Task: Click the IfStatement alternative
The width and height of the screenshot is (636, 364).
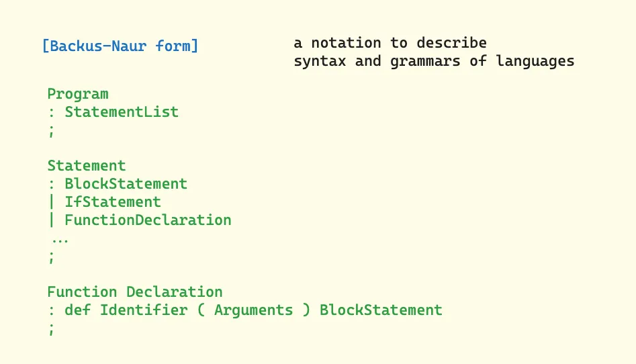Action: click(x=113, y=202)
